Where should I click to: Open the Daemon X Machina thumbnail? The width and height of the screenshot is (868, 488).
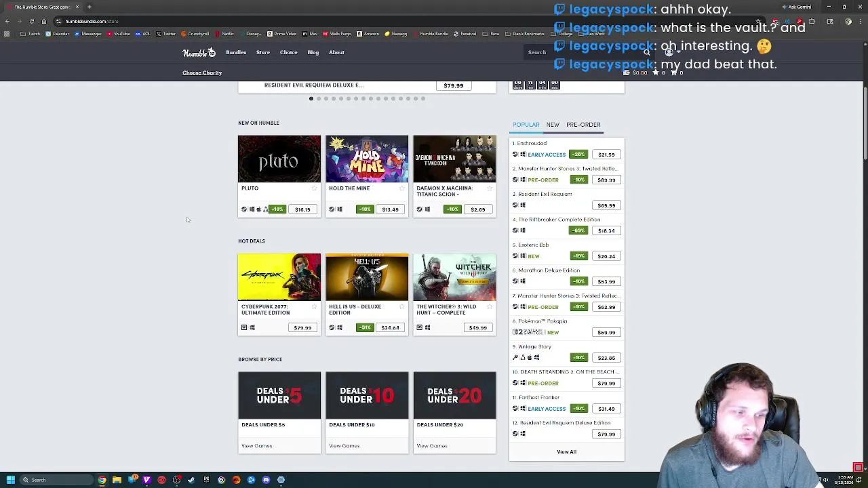pos(454,159)
